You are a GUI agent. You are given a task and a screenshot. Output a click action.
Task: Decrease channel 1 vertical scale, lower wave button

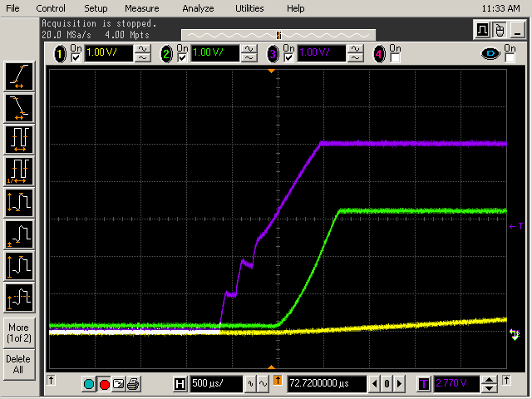[142, 58]
